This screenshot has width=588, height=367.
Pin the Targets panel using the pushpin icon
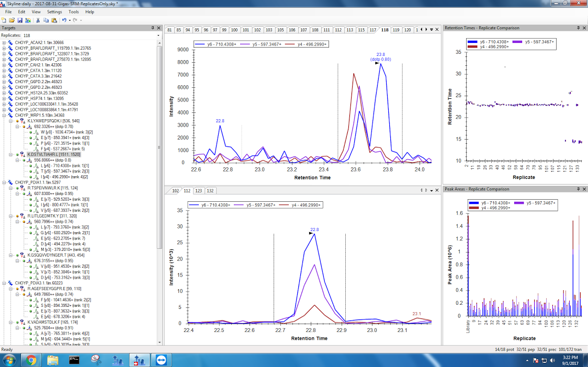pyautogui.click(x=152, y=28)
